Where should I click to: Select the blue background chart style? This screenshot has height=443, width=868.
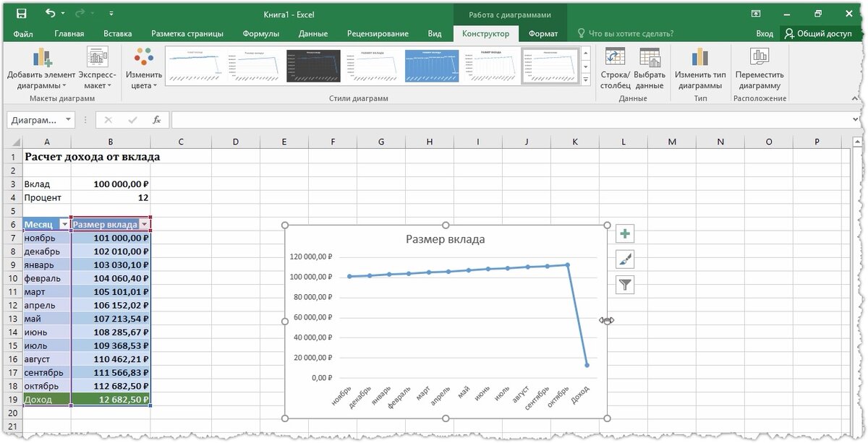click(x=431, y=66)
